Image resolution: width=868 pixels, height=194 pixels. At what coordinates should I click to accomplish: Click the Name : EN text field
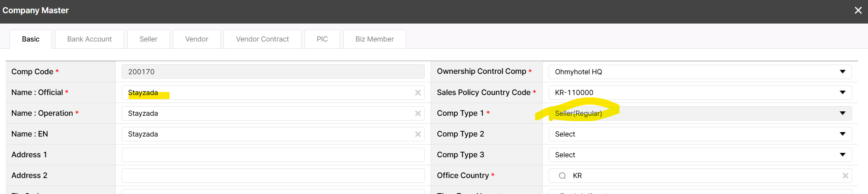coord(267,134)
